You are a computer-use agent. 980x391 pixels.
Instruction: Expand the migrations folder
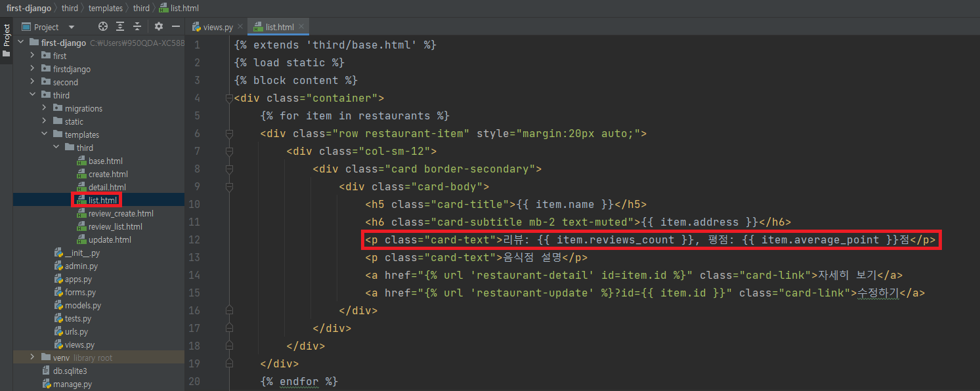click(44, 108)
